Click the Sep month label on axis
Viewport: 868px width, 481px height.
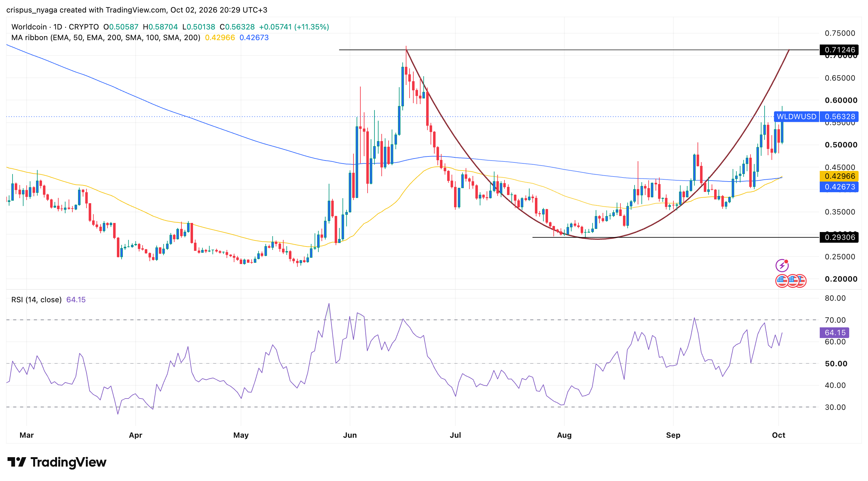click(x=673, y=435)
